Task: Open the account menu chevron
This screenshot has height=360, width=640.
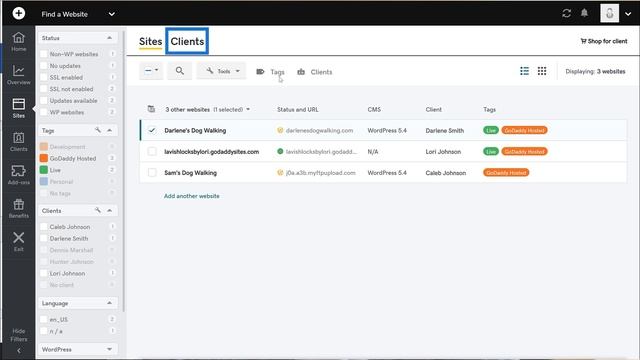Action: (628, 14)
